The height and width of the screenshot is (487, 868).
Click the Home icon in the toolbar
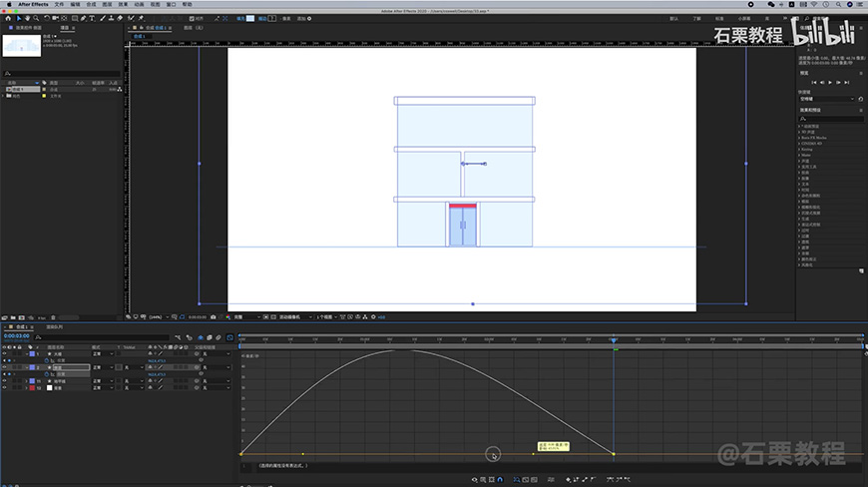(x=8, y=18)
